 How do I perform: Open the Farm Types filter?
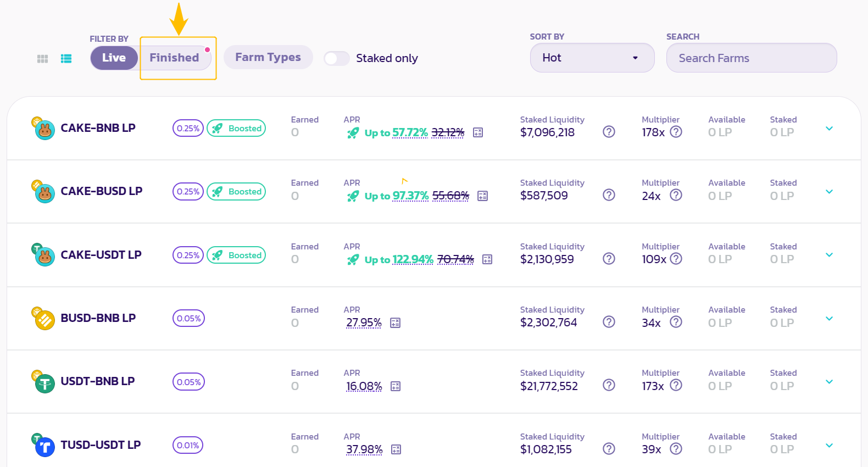tap(268, 57)
